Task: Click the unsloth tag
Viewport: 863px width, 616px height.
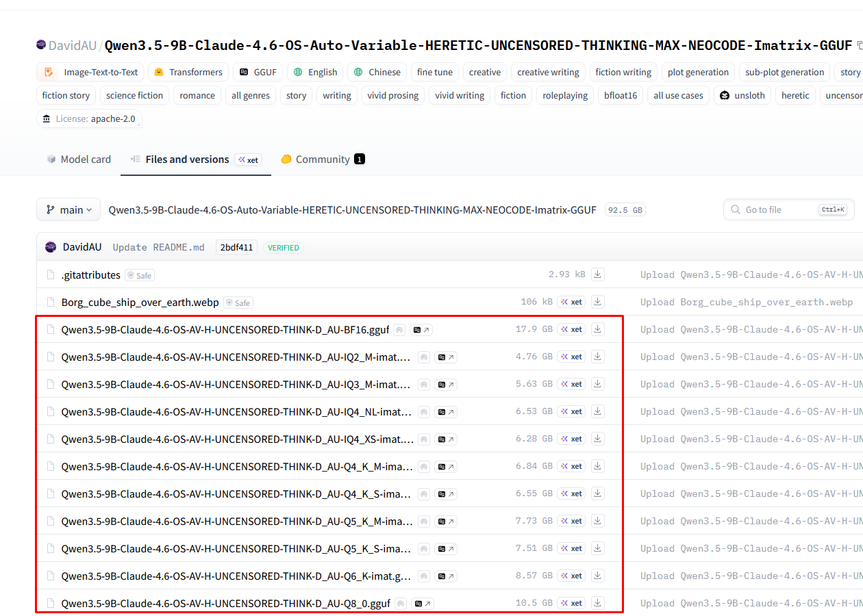Action: pos(742,95)
